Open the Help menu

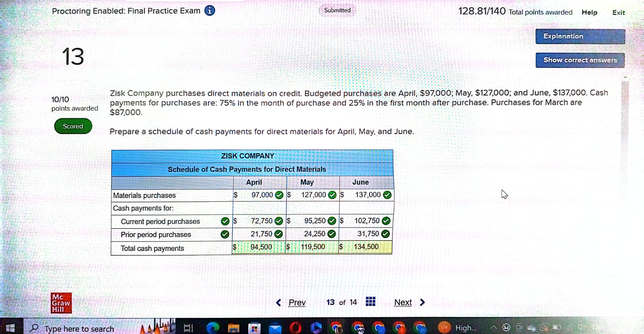589,12
